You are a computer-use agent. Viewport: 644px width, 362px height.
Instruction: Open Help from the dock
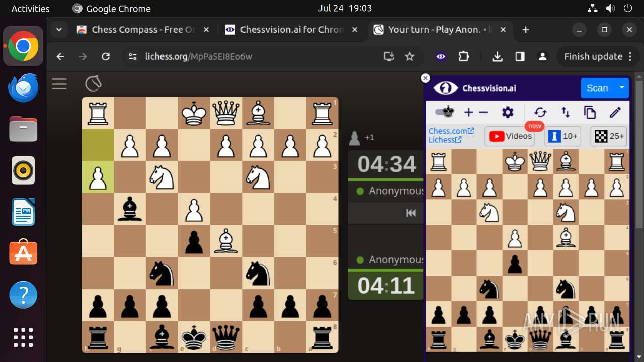click(x=23, y=295)
